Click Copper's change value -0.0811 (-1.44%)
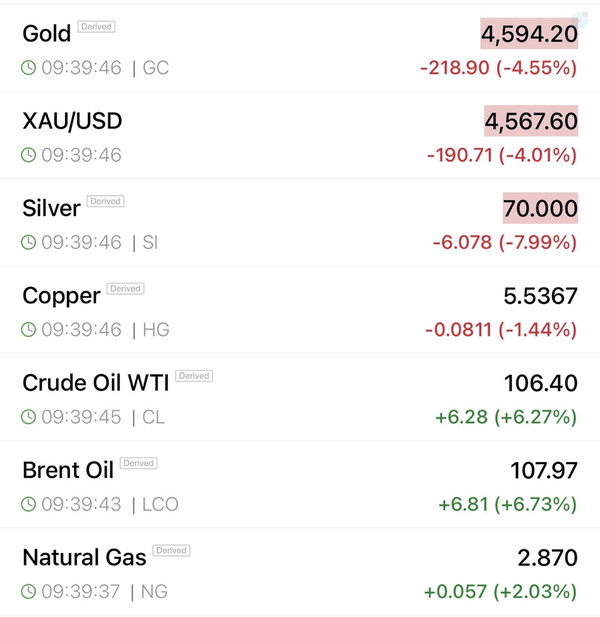Viewport: 600px width, 617px height. pos(501,330)
